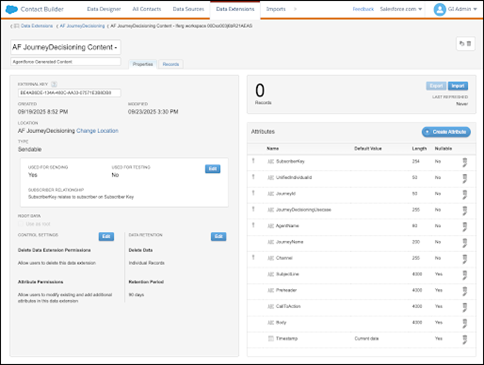Screen dimensions: 484x365
Task: Click the Feedback link
Action: (x=363, y=9)
